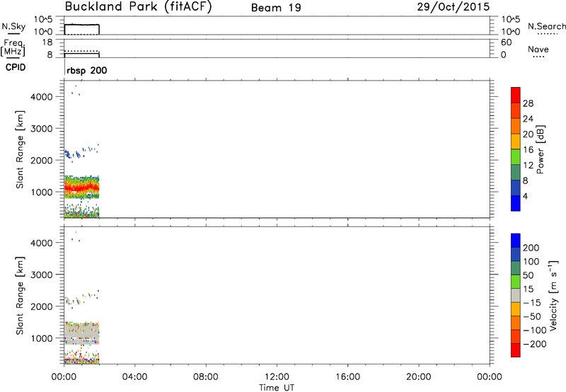Click the 'Nave' legend label
The image size is (566, 392).
[538, 50]
